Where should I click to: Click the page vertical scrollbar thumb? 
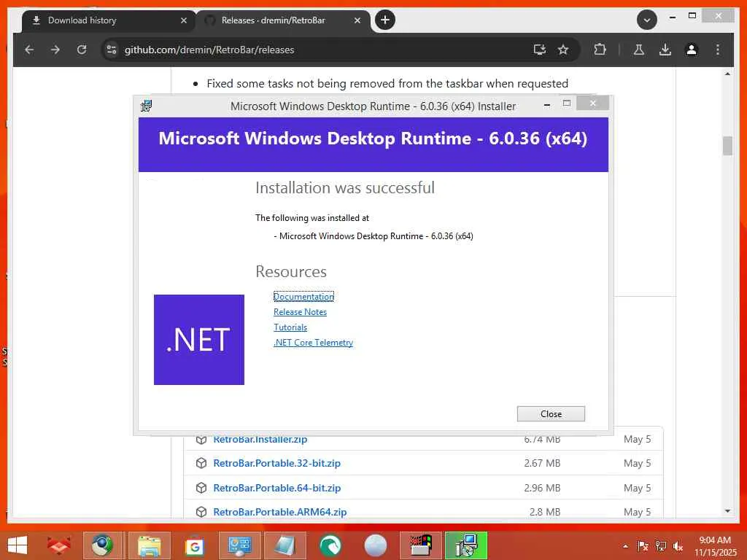[727, 146]
